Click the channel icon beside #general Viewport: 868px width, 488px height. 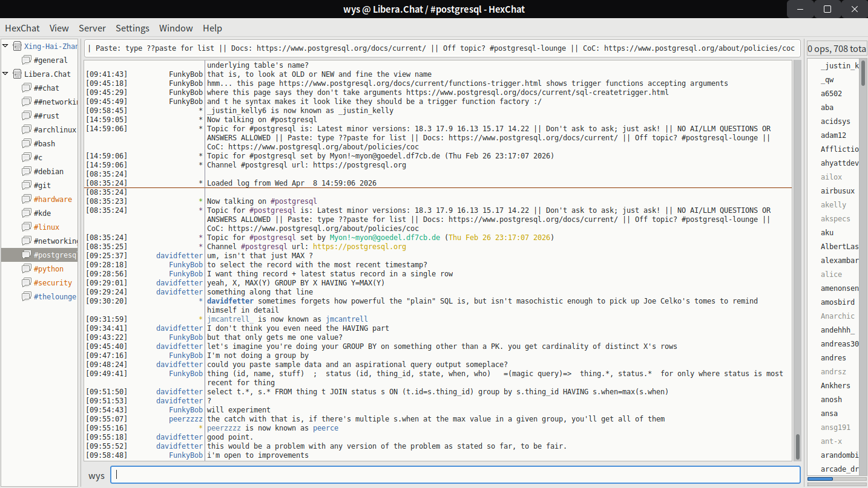26,60
